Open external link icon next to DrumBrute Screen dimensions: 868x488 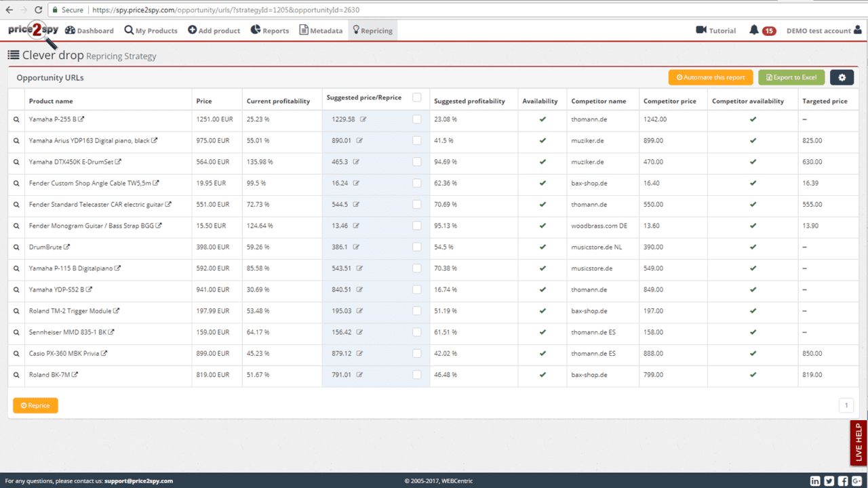click(x=66, y=247)
